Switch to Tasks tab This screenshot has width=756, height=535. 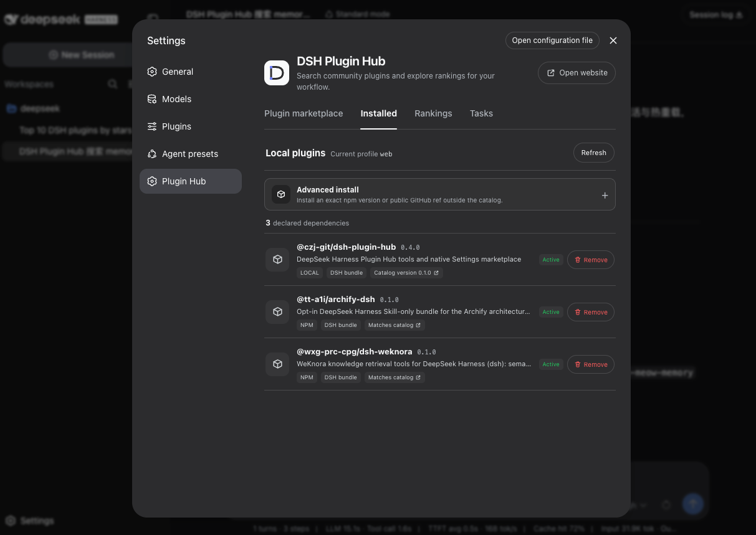coord(481,113)
